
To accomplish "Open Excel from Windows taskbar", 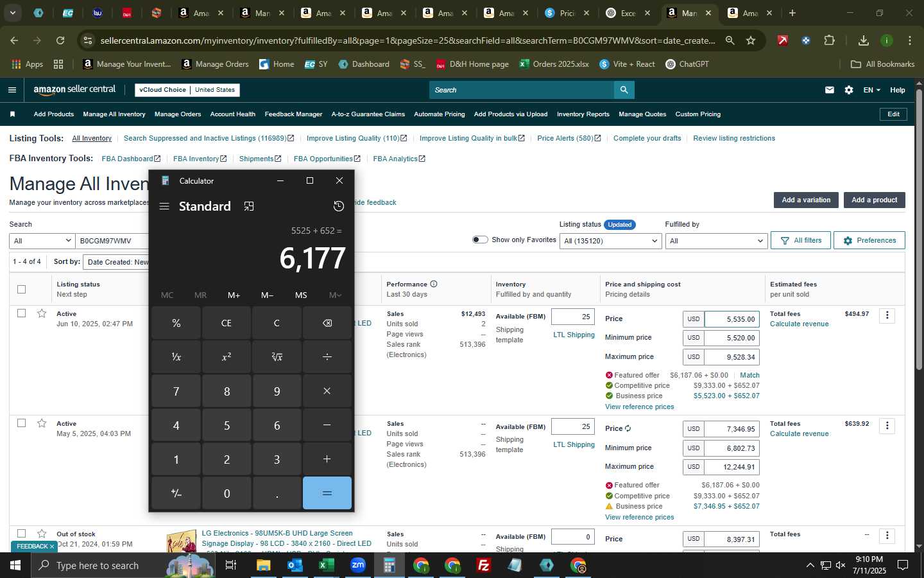I will (x=327, y=565).
